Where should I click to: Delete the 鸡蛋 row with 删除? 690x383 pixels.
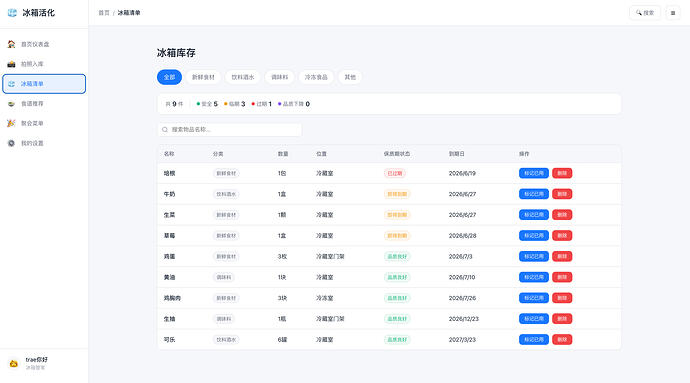[562, 256]
